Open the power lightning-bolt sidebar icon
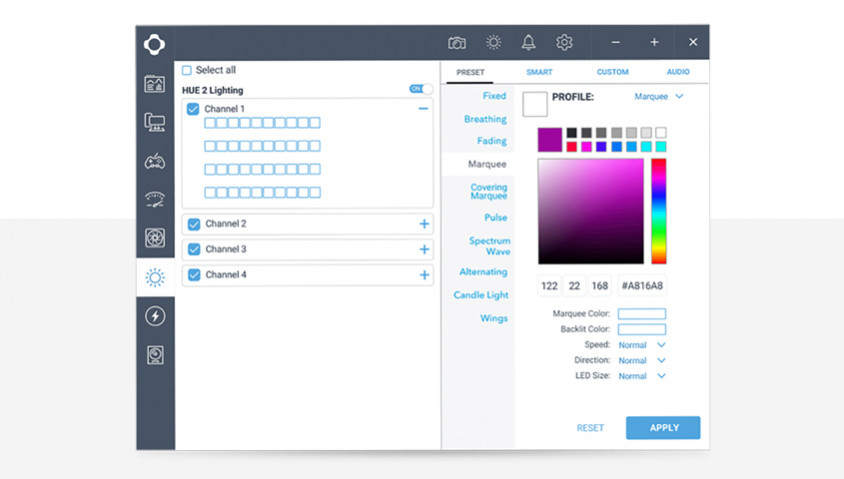The image size is (844, 479). pos(155,316)
